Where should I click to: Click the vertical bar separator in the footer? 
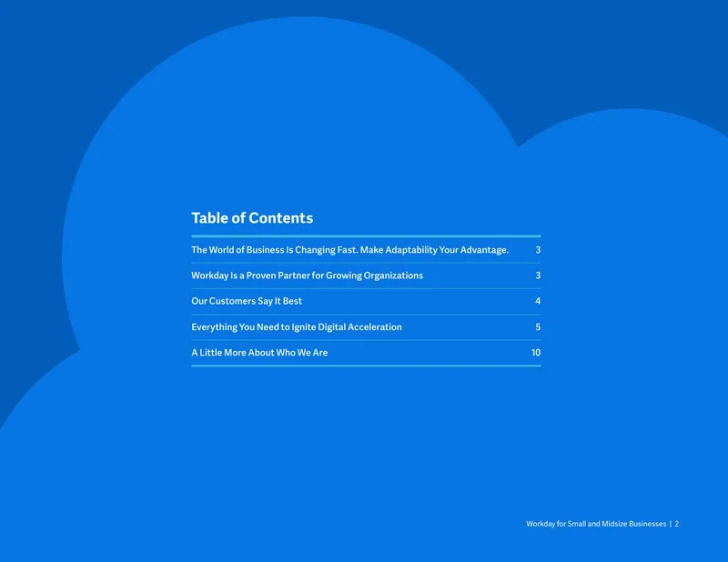click(x=671, y=524)
